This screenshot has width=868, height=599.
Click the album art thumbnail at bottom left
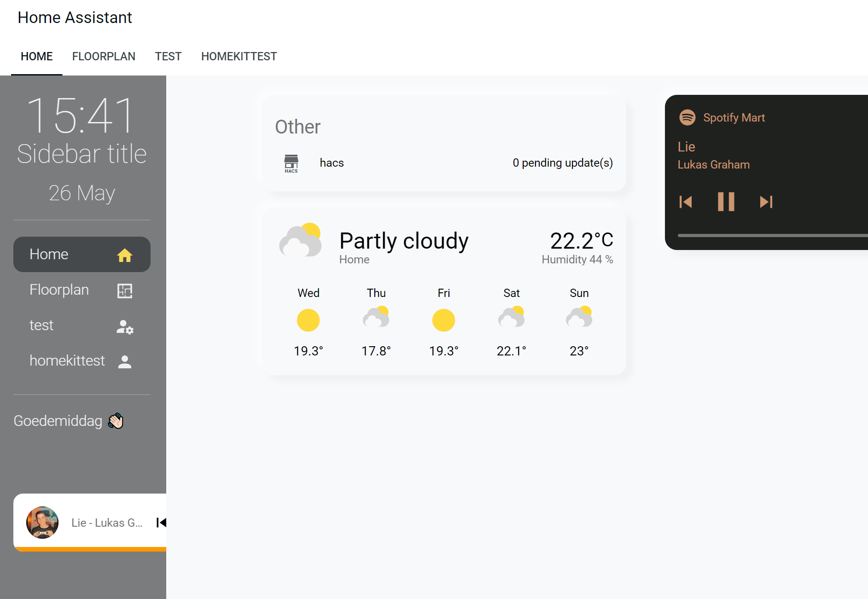tap(42, 522)
